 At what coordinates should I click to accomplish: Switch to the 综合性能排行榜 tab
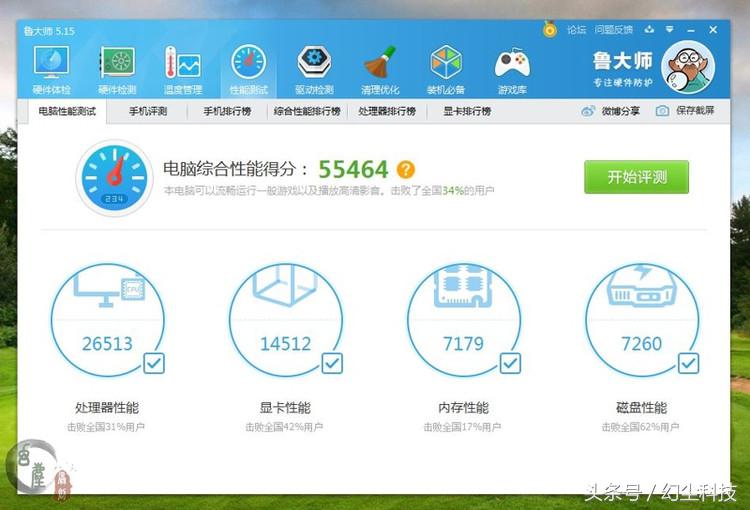click(307, 111)
